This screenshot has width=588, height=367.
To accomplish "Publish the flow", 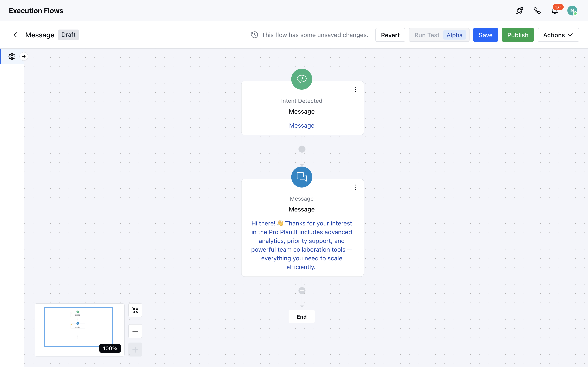I will pos(517,35).
